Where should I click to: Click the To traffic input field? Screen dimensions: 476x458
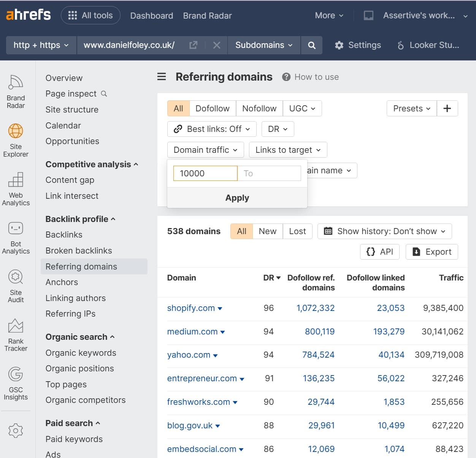pos(269,173)
